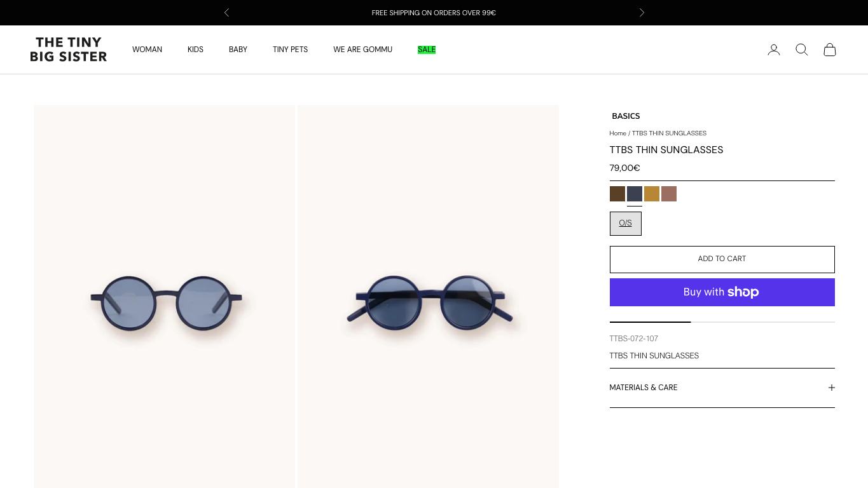Open the KIDS menu

click(195, 50)
